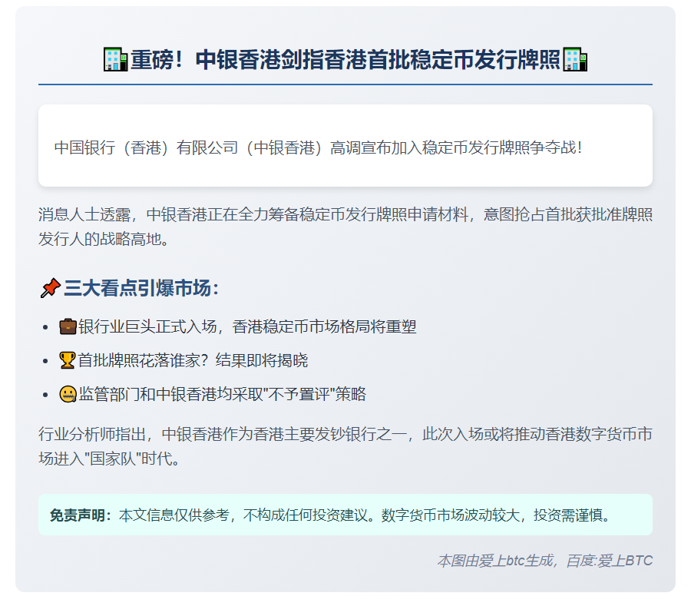Click the bullet text 监管部门和中银香港均采取"不予置评"策略

tap(222, 394)
